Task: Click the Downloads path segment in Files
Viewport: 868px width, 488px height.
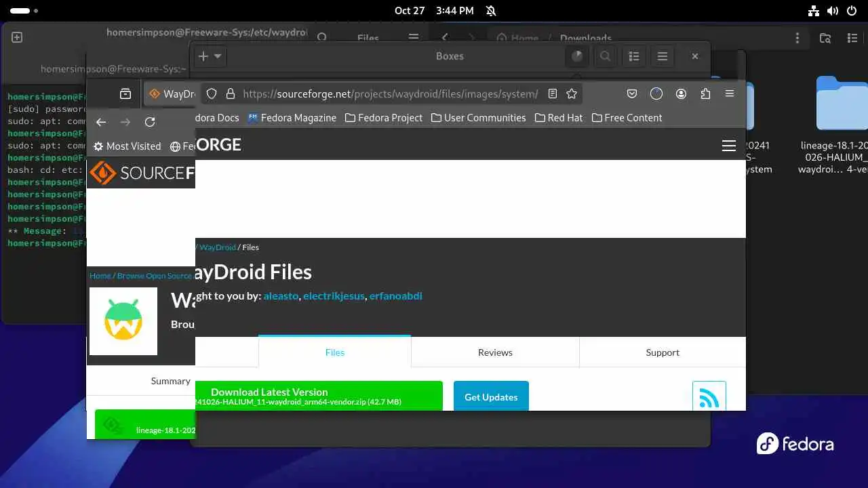Action: pyautogui.click(x=586, y=38)
